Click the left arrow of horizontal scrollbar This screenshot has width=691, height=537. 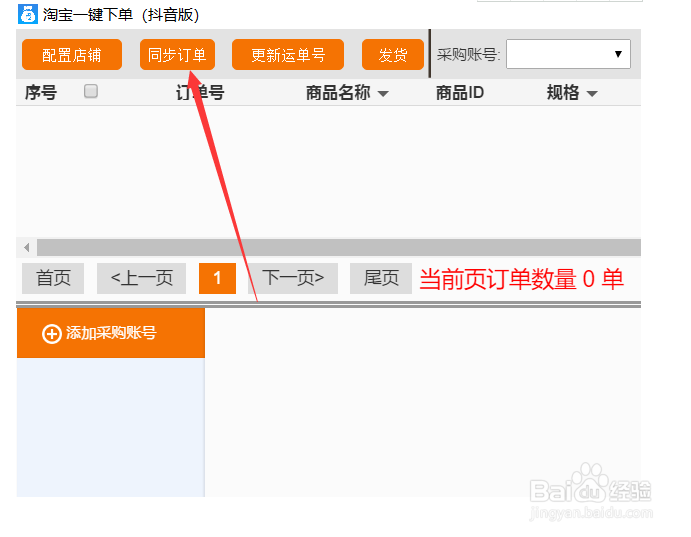point(27,248)
